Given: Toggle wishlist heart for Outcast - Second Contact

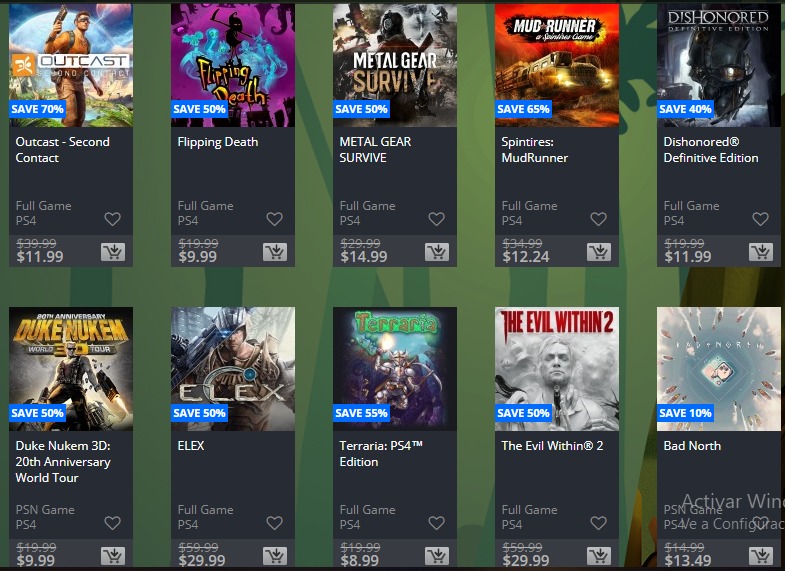Looking at the screenshot, I should 112,219.
